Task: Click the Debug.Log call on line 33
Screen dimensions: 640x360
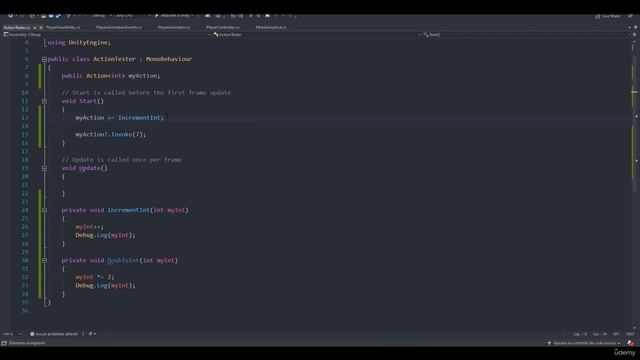Action: 105,285
